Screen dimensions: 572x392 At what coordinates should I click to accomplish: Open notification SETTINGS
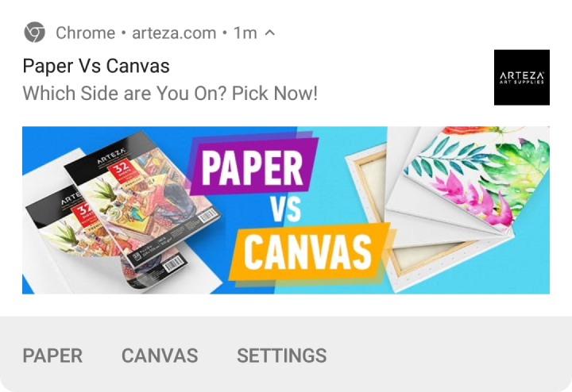coord(281,355)
